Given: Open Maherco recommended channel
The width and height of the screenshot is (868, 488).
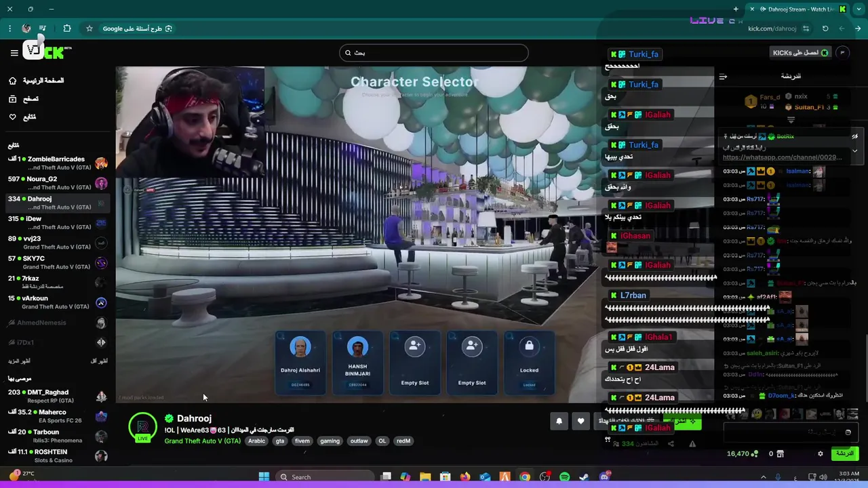Looking at the screenshot, I should click(58, 416).
